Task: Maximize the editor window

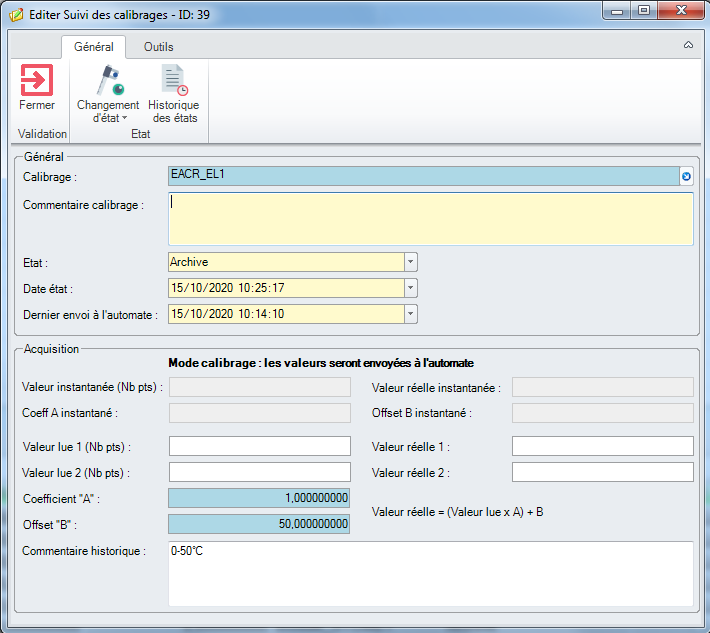Action: (x=643, y=11)
